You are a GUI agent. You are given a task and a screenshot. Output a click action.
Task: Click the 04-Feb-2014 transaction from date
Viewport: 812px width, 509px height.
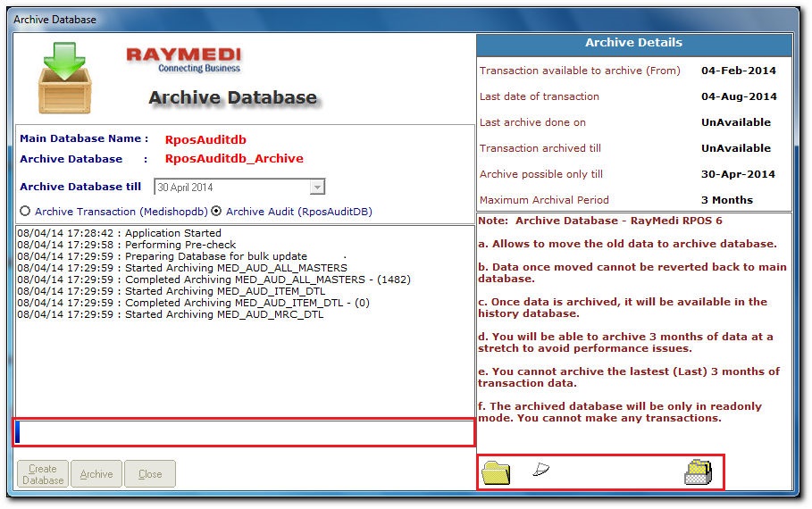pyautogui.click(x=739, y=71)
